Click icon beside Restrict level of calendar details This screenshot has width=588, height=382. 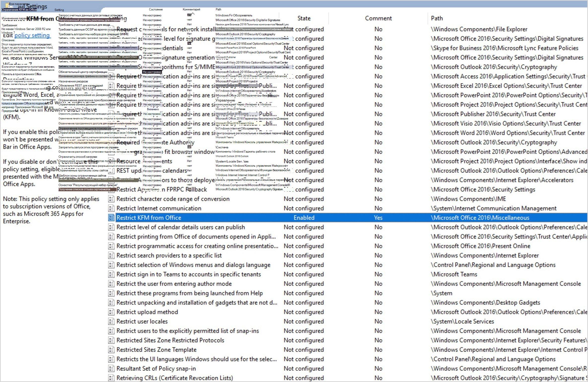tap(111, 227)
